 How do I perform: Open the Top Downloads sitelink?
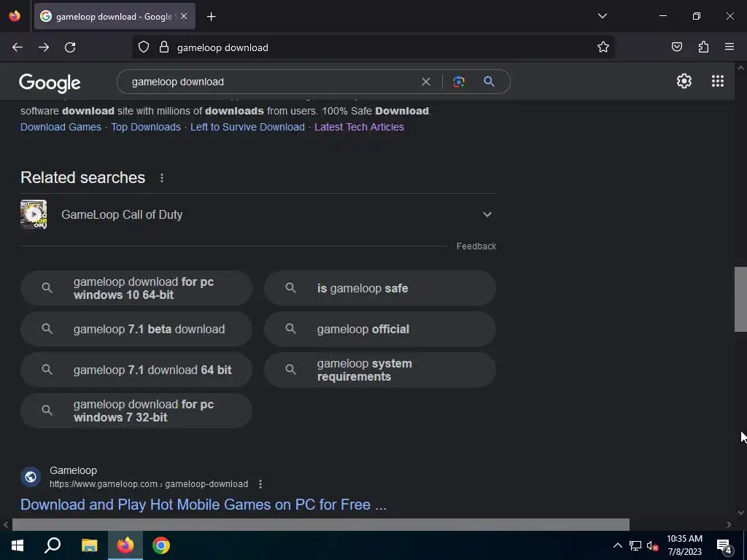[146, 127]
